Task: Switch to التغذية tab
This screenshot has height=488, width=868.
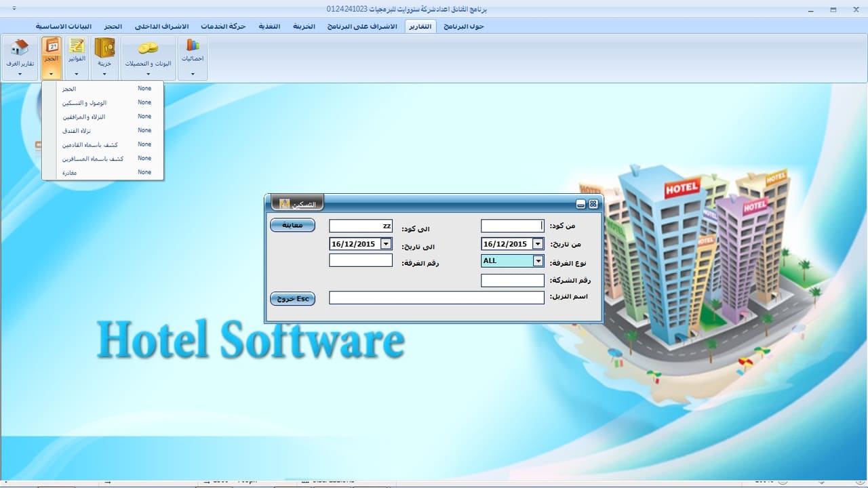Action: pyautogui.click(x=270, y=26)
